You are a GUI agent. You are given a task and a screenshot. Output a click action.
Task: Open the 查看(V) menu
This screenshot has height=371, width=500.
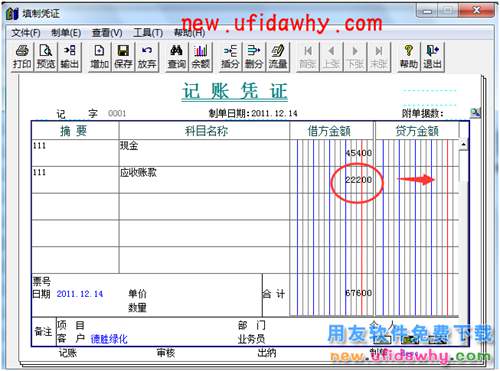click(x=107, y=33)
